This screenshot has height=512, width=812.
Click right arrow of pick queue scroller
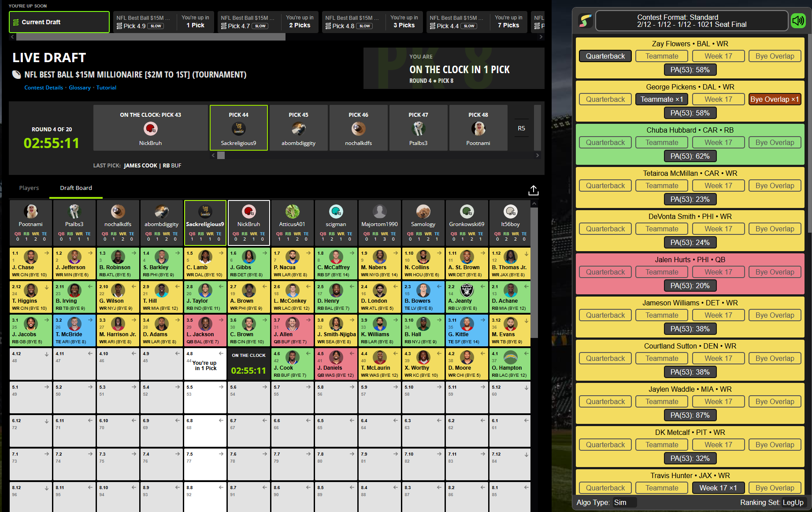(x=537, y=155)
